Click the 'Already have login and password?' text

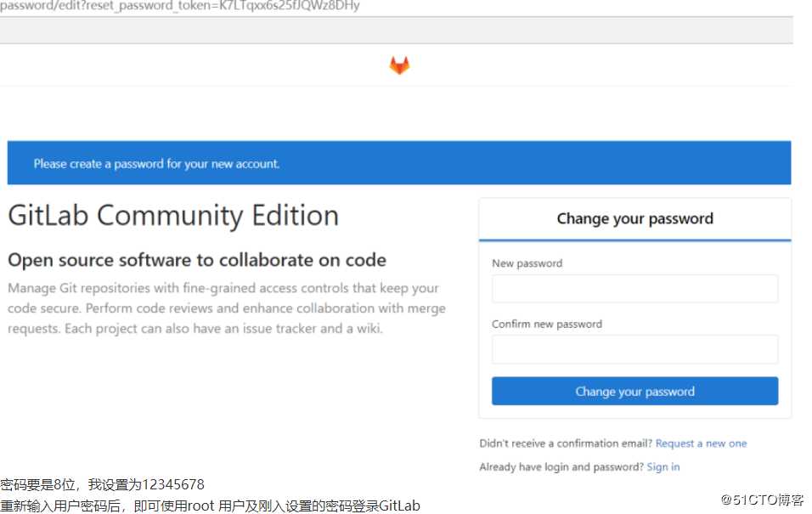(561, 467)
